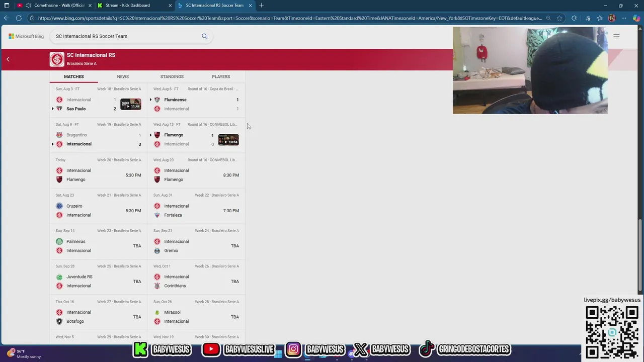Open Cruzeiro vs Internacional Aug 23 match

click(99, 206)
